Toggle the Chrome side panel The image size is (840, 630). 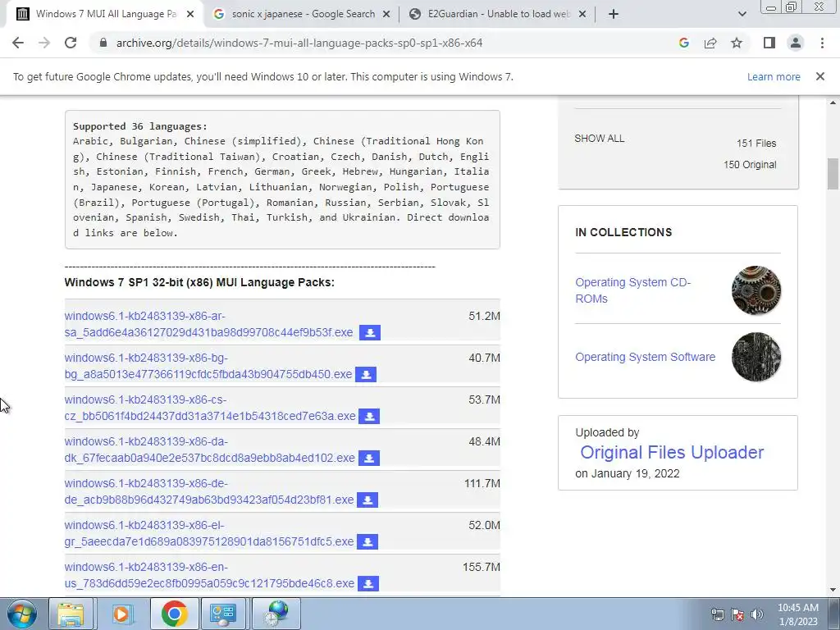click(769, 43)
